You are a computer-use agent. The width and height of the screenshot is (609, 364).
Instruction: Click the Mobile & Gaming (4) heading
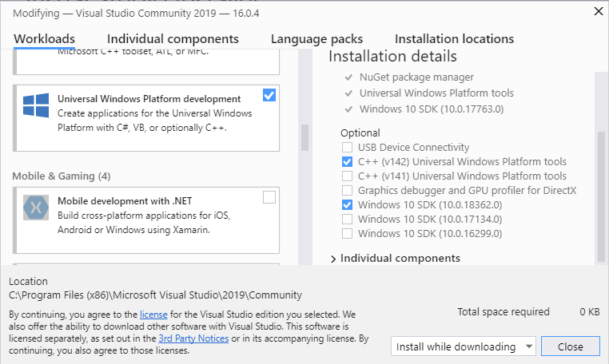62,176
